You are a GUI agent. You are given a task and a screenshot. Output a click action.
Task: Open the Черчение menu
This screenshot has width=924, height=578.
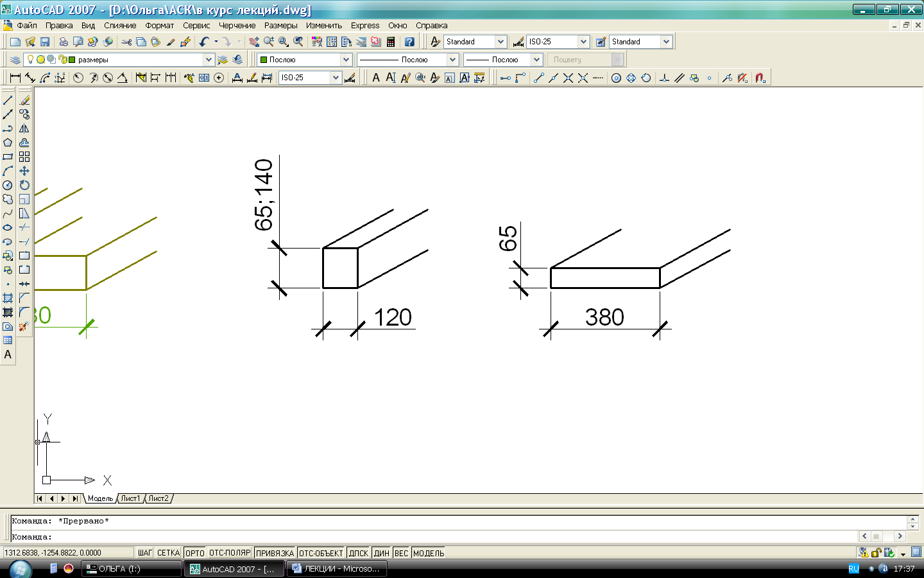[237, 26]
